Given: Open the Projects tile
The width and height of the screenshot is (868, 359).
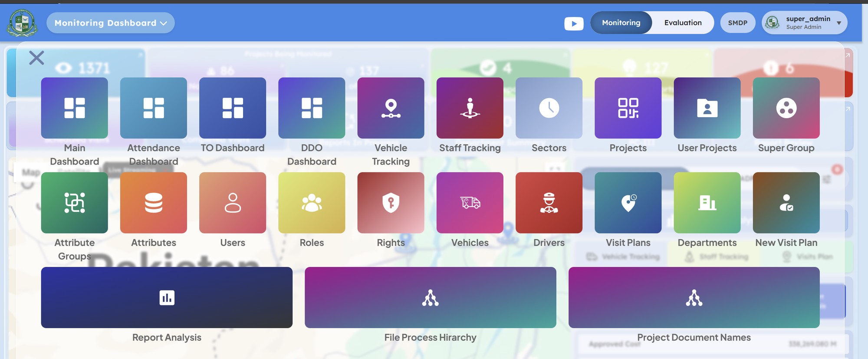Looking at the screenshot, I should (628, 108).
